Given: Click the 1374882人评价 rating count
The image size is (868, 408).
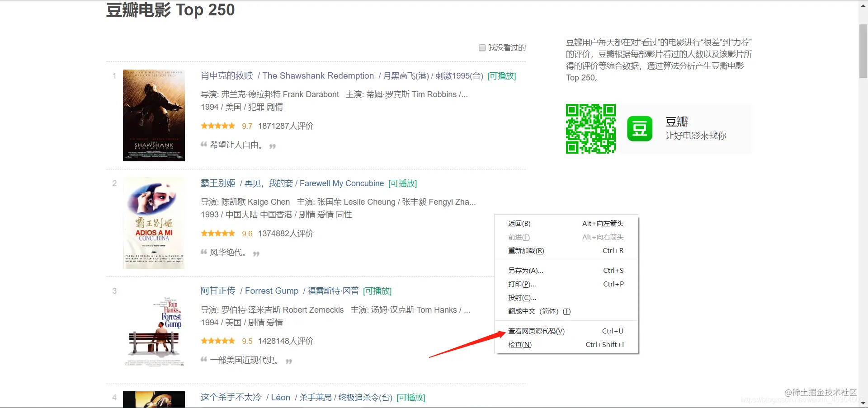Looking at the screenshot, I should click(x=285, y=234).
